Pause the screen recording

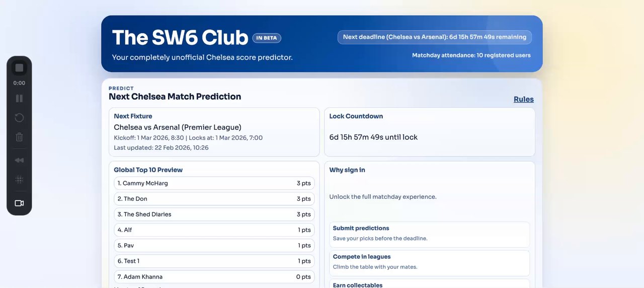19,98
